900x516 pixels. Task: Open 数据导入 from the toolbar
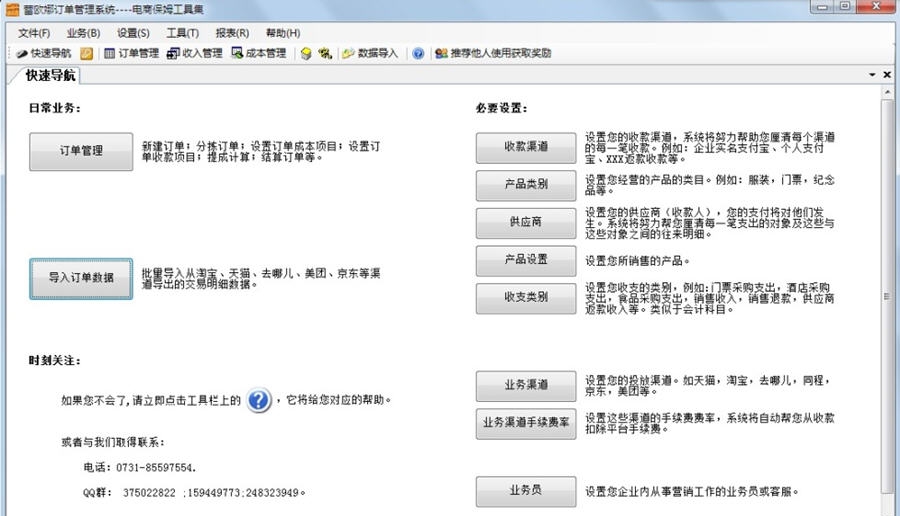point(370,53)
